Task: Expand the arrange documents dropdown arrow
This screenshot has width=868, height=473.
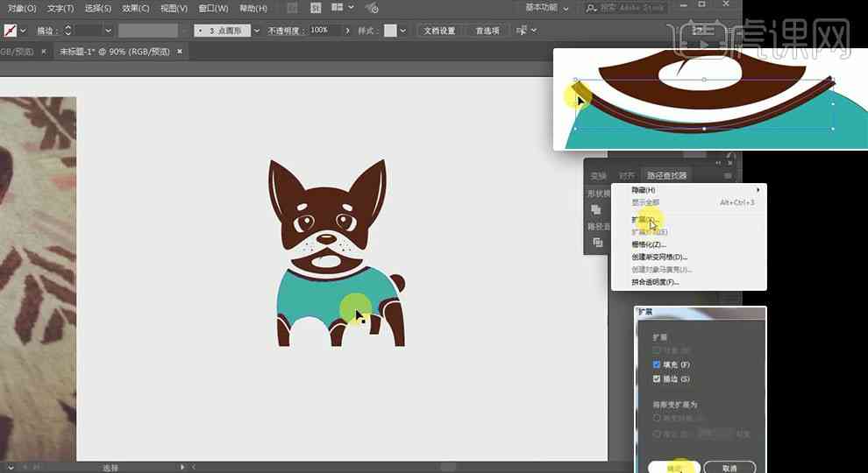Action: click(x=351, y=8)
